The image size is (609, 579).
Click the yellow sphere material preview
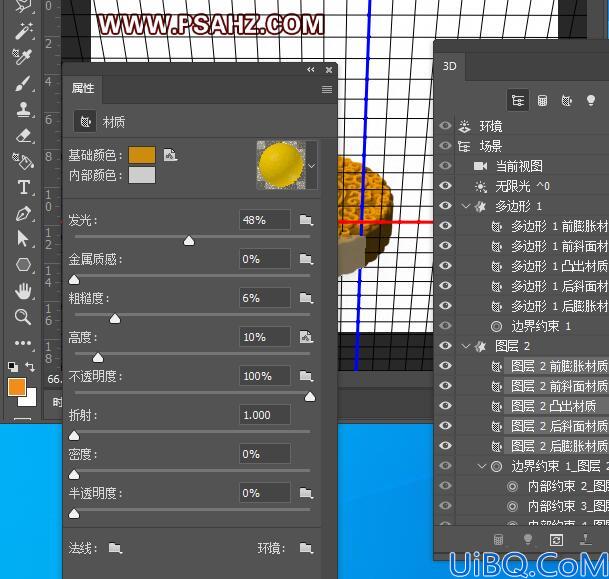[281, 165]
